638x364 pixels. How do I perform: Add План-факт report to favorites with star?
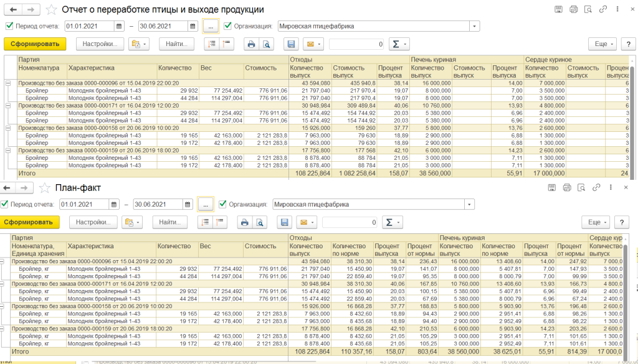click(44, 188)
